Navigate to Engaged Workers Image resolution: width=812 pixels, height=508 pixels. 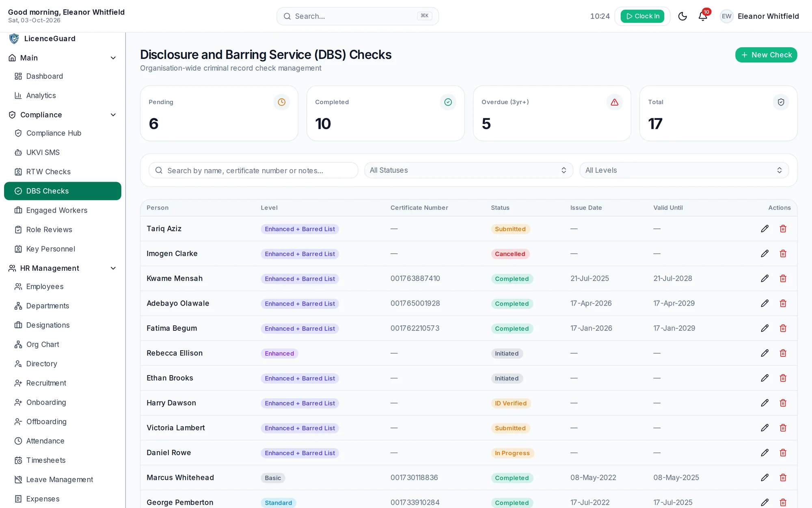click(63, 210)
